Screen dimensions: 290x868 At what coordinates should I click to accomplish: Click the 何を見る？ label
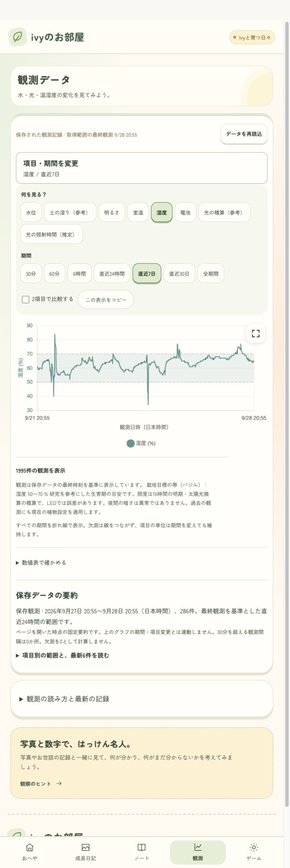point(33,194)
